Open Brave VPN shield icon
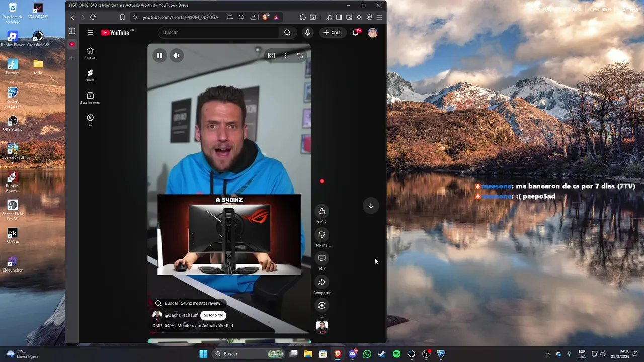 click(369, 17)
